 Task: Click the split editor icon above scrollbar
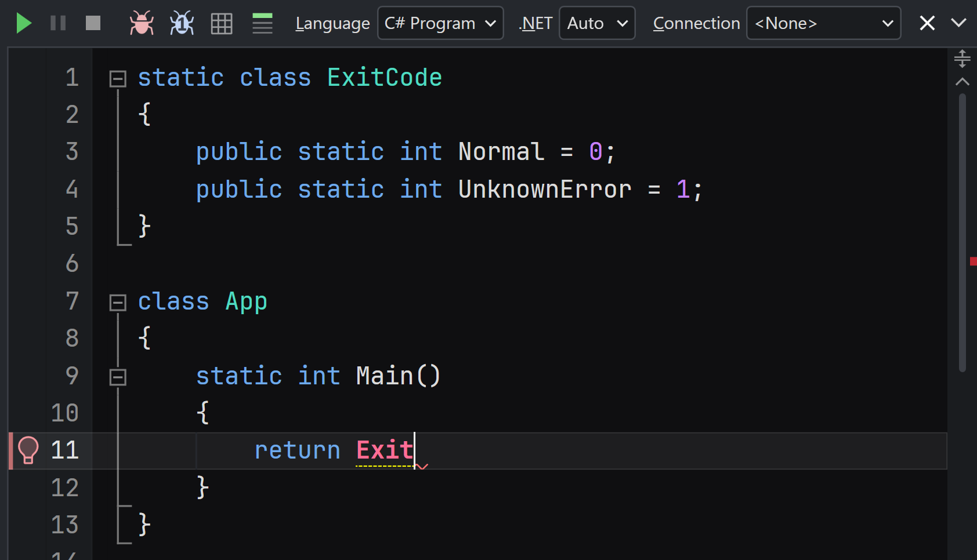(962, 59)
